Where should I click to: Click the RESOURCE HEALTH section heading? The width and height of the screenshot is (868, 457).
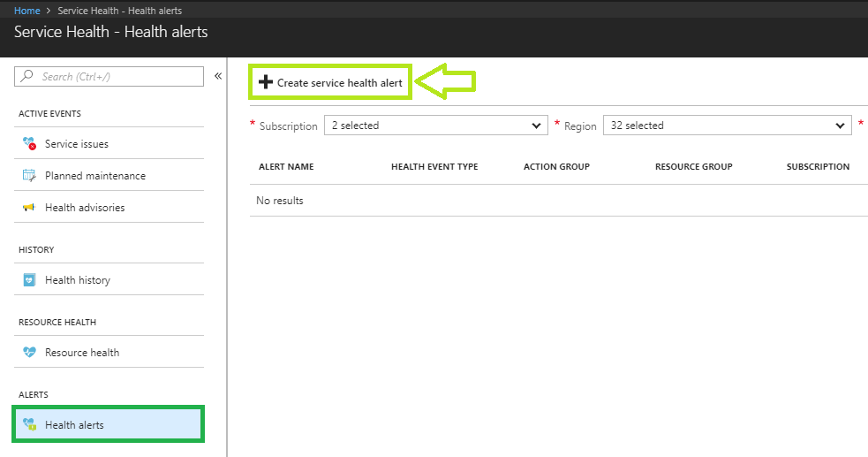click(57, 323)
